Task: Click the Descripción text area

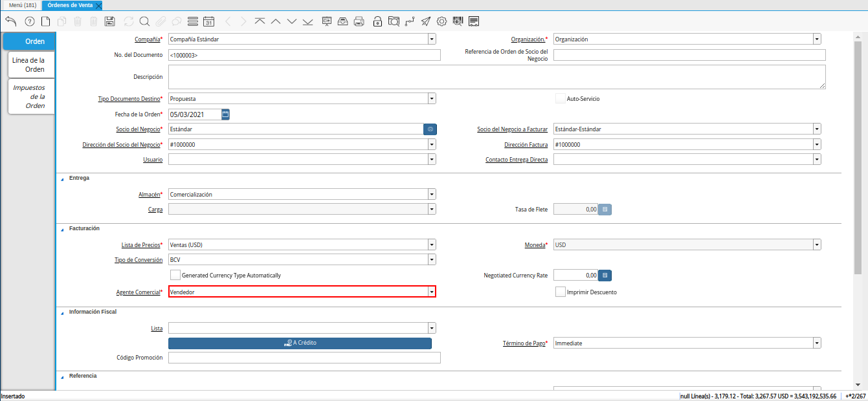Action: pyautogui.click(x=496, y=77)
